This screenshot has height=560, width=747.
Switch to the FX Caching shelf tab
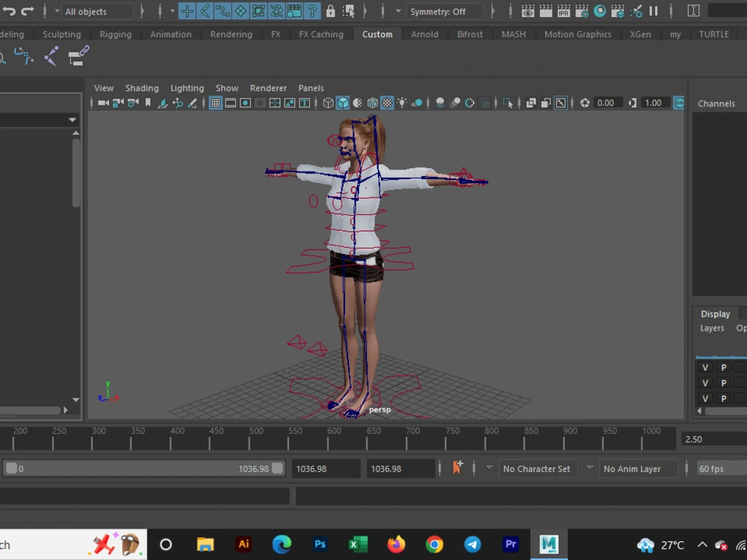pos(321,34)
